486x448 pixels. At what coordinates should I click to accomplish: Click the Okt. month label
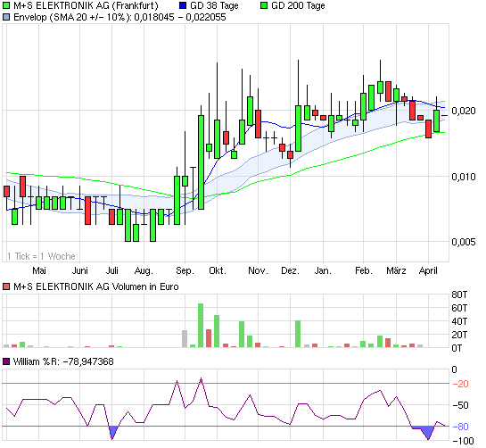click(218, 270)
